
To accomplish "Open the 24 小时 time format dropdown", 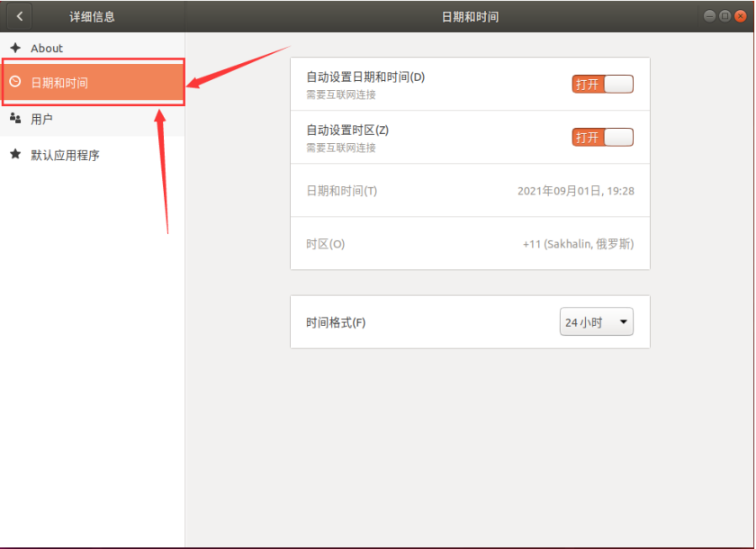I will coord(597,321).
